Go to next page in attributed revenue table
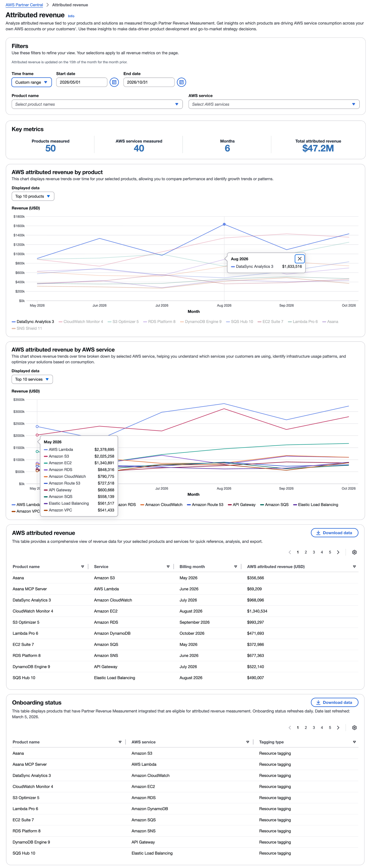Viewport: 370px width, 868px height. click(338, 552)
